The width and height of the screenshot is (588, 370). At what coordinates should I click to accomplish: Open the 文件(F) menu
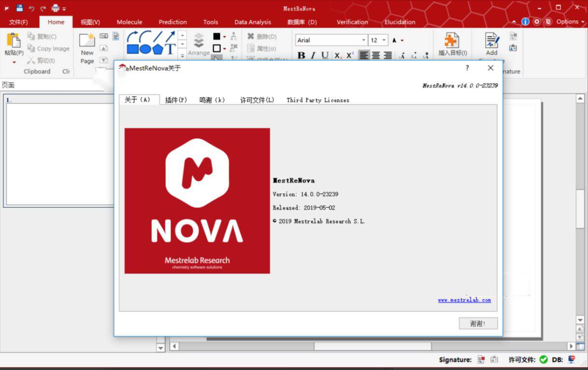pos(18,22)
